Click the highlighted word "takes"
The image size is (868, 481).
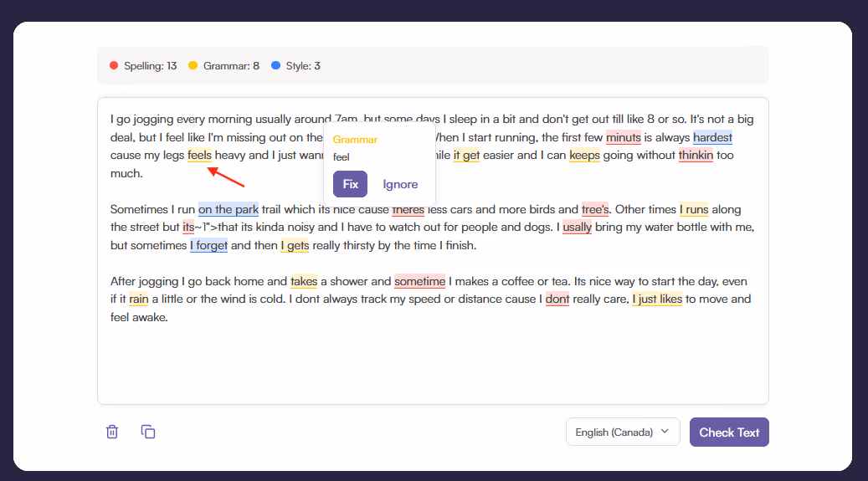pyautogui.click(x=304, y=281)
